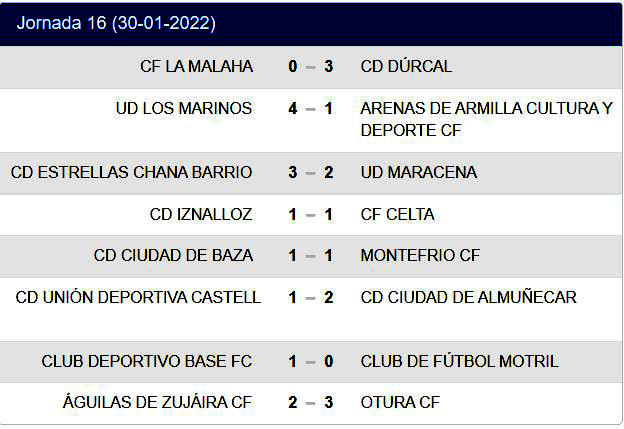
Task: Click the Jornada 16 (30-01-2022) header
Action: click(x=116, y=23)
